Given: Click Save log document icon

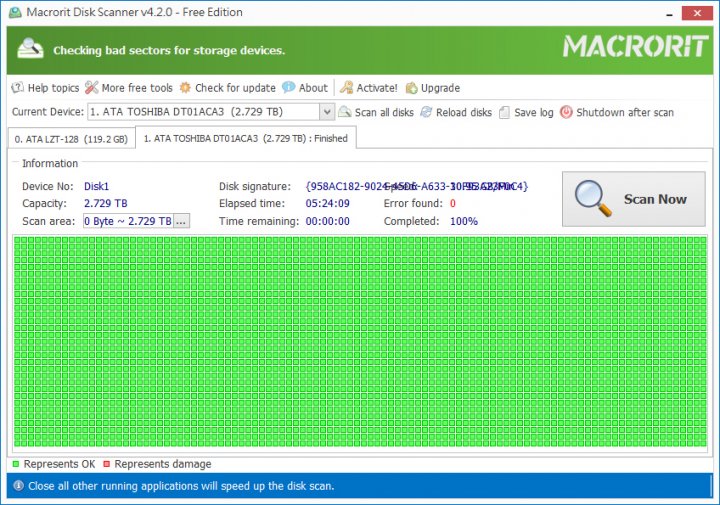Looking at the screenshot, I should click(x=504, y=112).
